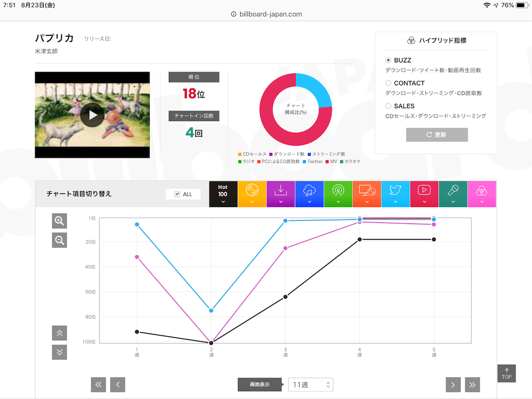This screenshot has height=399, width=532.
Task: Click the CDセールス legend entry
Action: (x=252, y=154)
